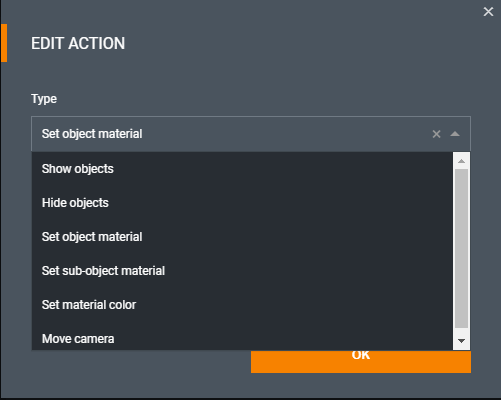Close the Edit Action dialog
The height and width of the screenshot is (400, 501).
[x=488, y=12]
